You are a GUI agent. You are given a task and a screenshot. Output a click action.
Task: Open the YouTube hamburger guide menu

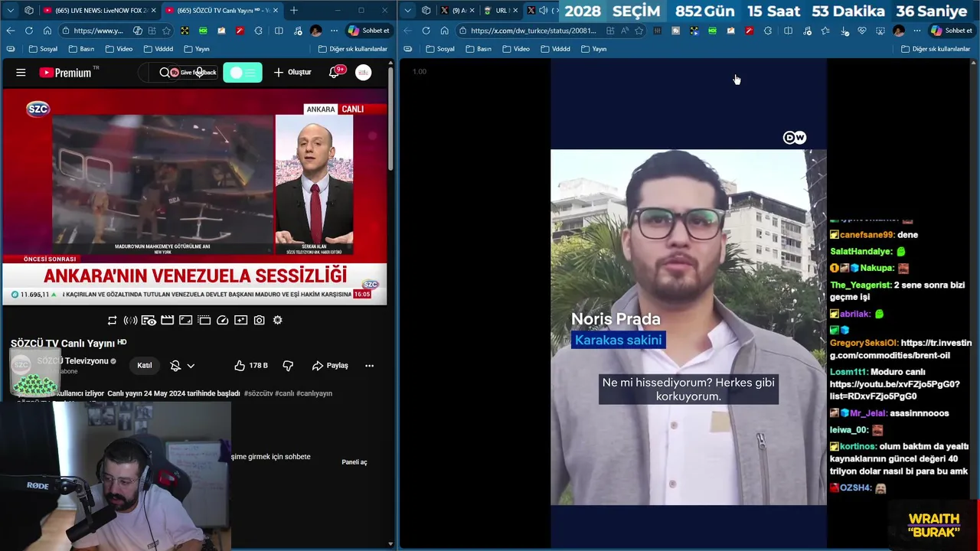21,73
